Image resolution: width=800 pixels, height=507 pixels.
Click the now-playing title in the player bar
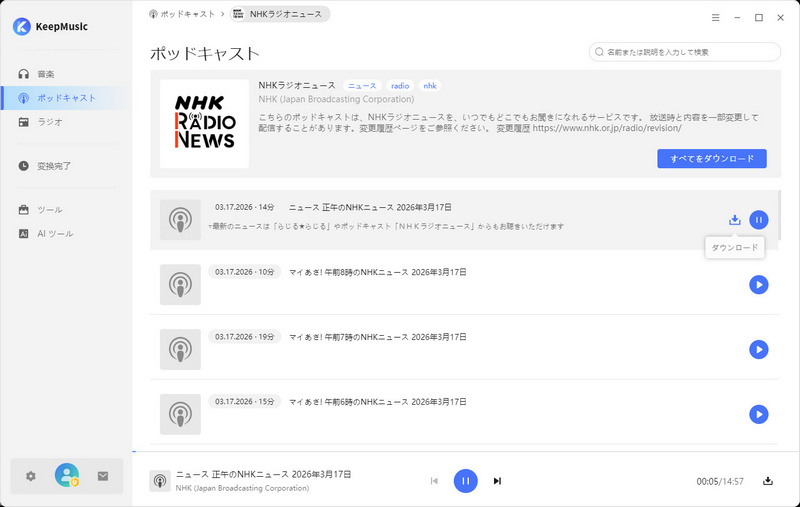(263, 474)
